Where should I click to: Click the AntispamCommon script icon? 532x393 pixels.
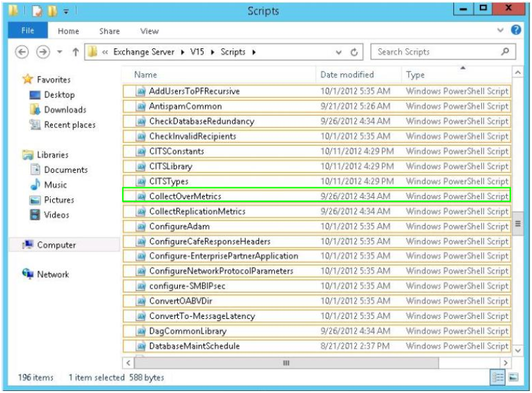pyautogui.click(x=141, y=107)
